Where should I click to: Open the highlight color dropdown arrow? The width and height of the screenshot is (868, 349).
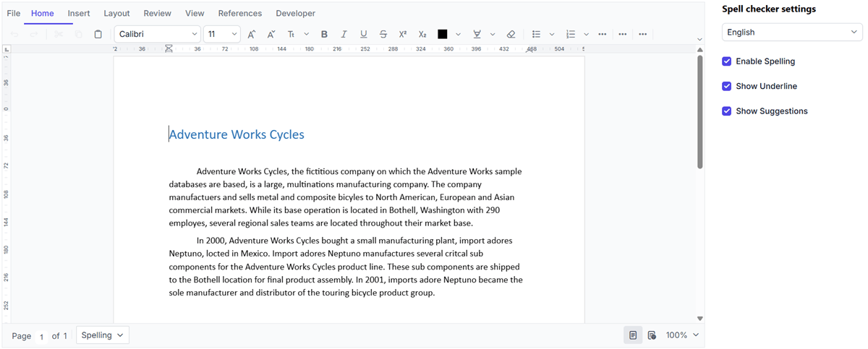pos(493,34)
